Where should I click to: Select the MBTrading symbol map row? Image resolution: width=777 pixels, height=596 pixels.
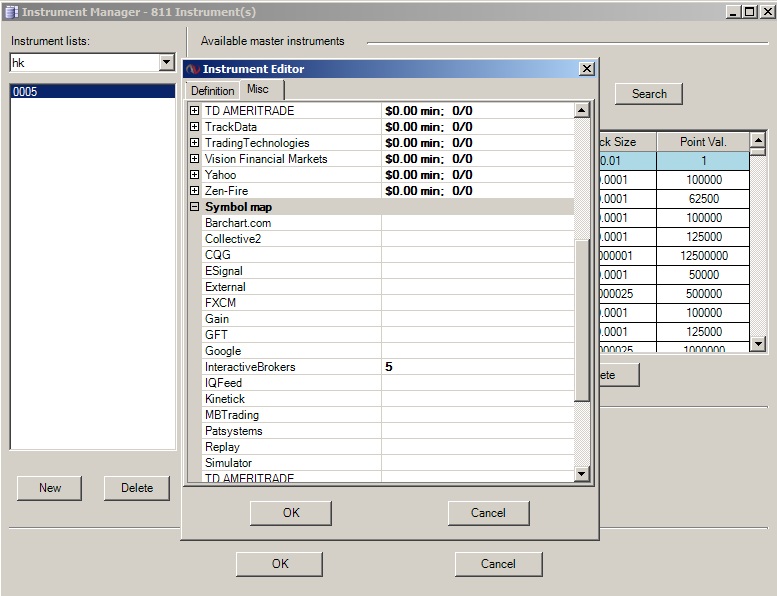pyautogui.click(x=388, y=415)
